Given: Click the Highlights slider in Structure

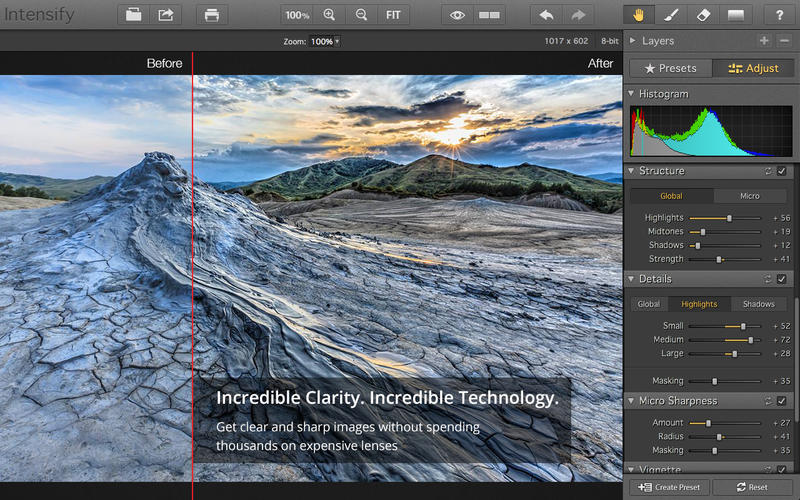Looking at the screenshot, I should tap(728, 217).
